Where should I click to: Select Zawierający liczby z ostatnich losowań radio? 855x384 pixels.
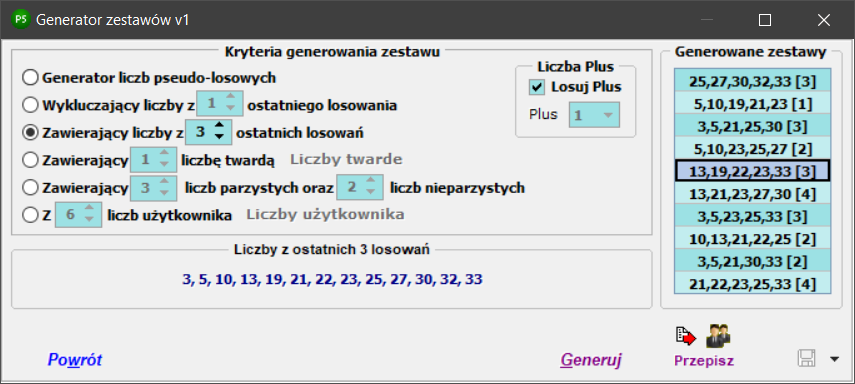[30, 132]
